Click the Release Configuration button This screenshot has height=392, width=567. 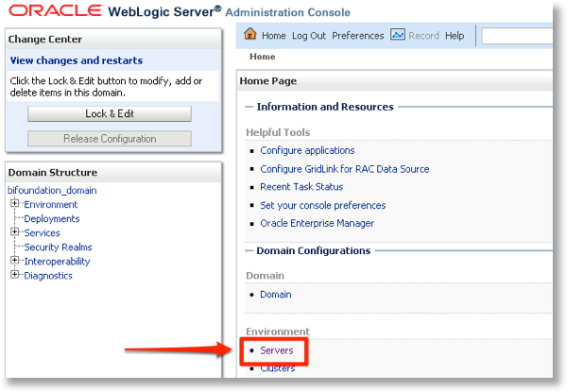point(110,139)
